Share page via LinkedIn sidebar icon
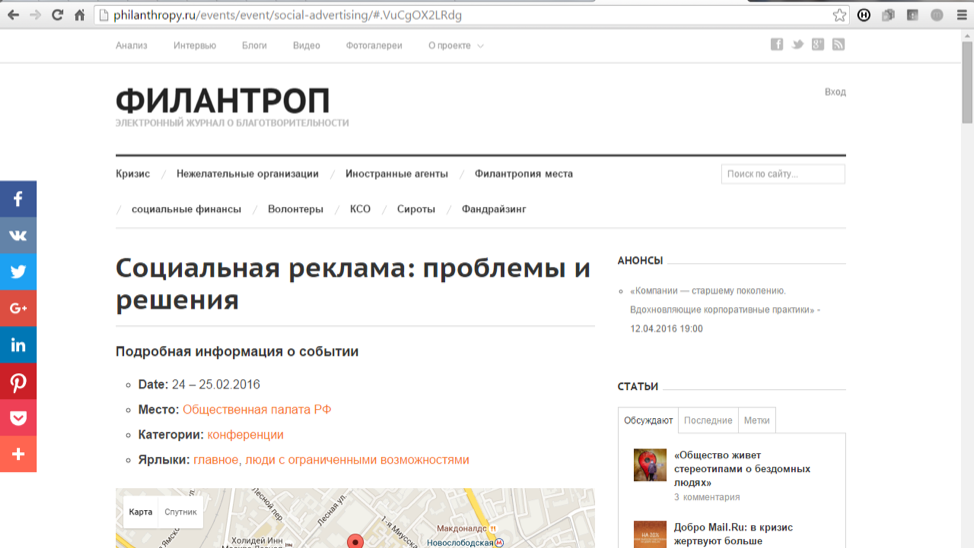 point(18,345)
